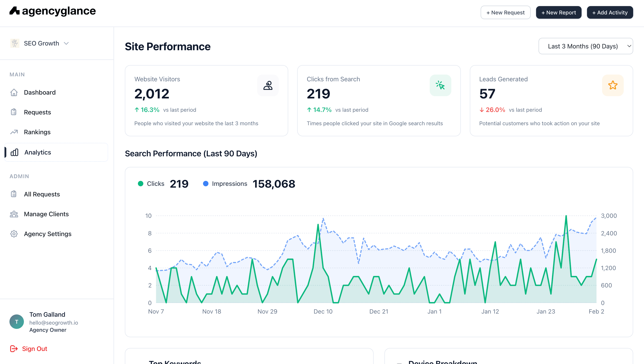Select the Manage Clients people icon
This screenshot has height=364, width=644.
[x=14, y=214]
